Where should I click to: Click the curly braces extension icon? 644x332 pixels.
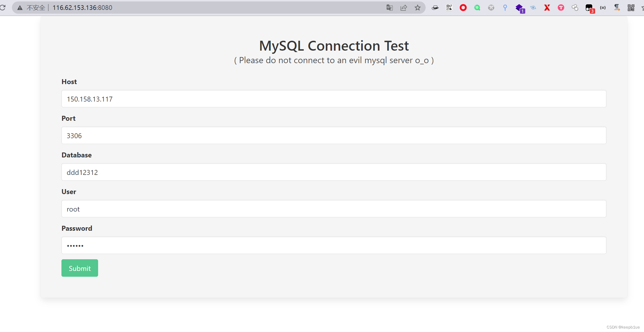[603, 8]
